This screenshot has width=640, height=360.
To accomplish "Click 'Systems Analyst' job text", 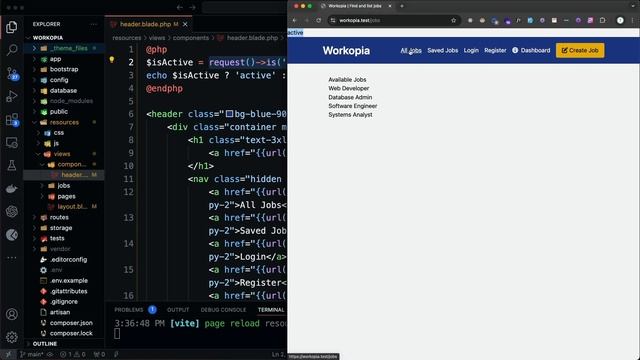I will [x=350, y=115].
